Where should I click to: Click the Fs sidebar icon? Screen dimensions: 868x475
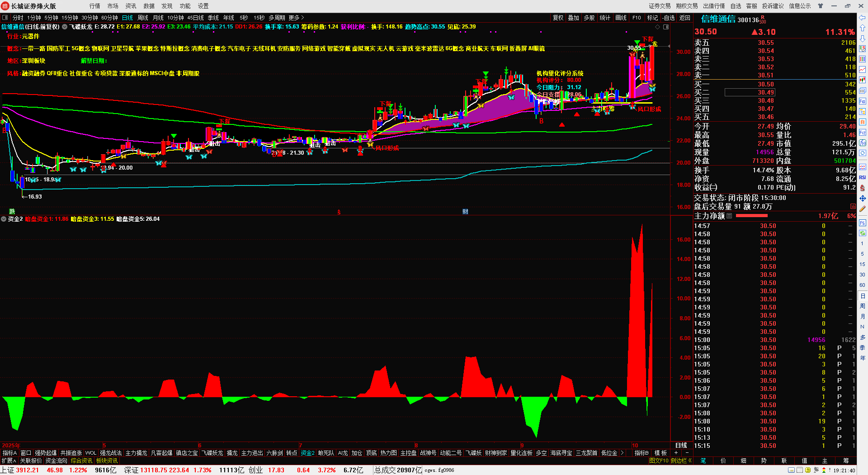863,223
